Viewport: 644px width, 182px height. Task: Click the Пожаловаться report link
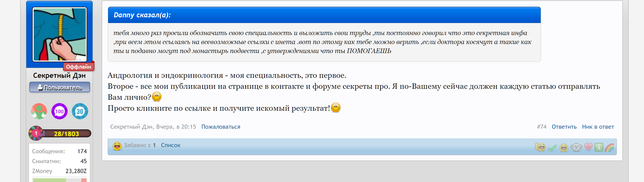pos(221,127)
